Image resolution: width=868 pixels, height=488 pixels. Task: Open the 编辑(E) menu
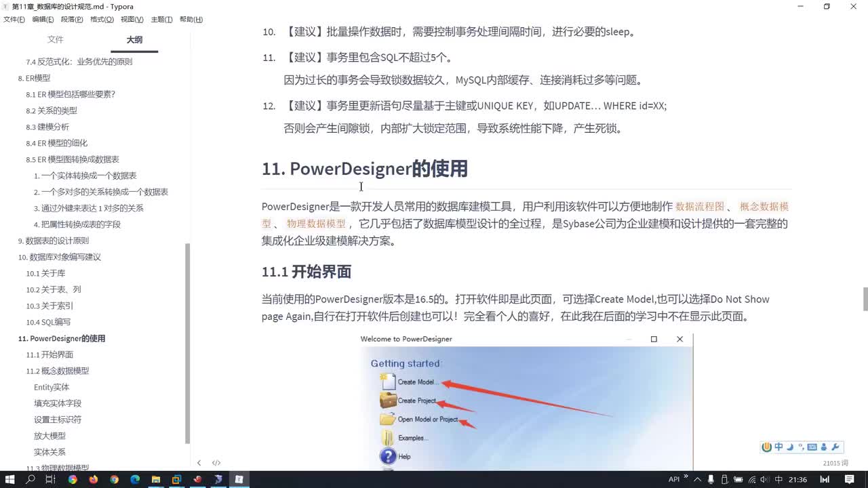(43, 20)
